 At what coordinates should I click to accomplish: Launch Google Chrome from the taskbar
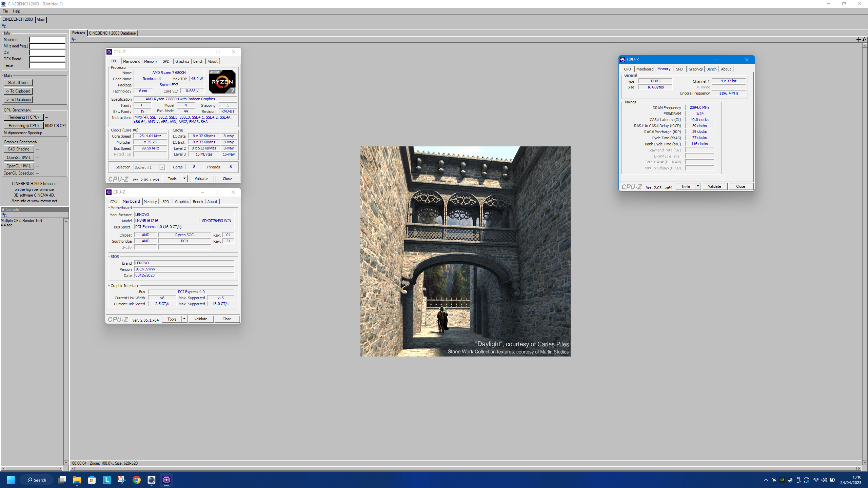click(137, 480)
